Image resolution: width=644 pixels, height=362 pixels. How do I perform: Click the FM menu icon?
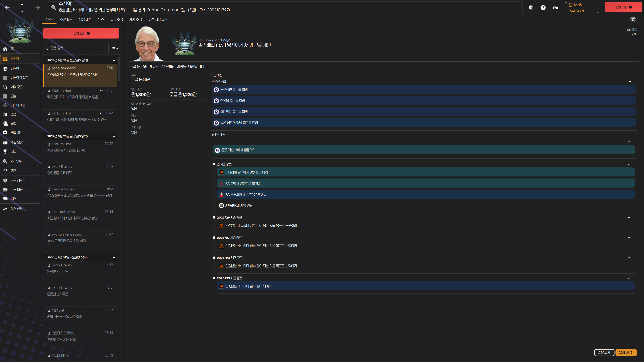(x=555, y=8)
